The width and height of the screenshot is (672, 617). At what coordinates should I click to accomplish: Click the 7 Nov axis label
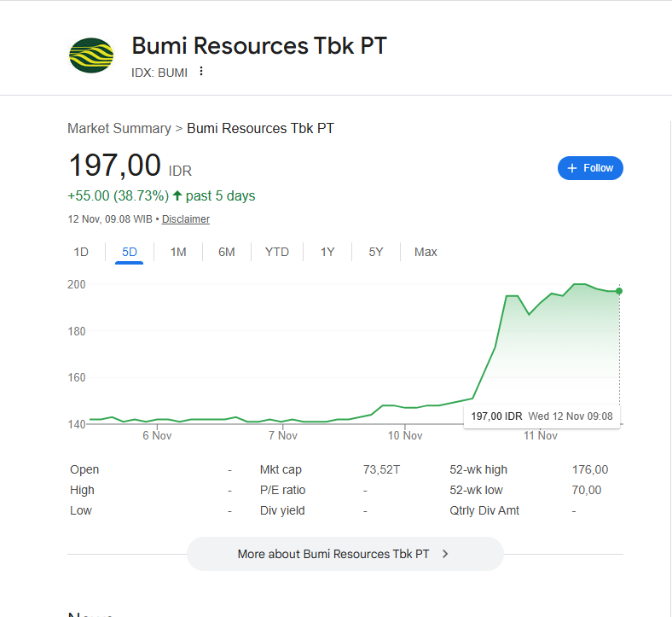pos(283,435)
